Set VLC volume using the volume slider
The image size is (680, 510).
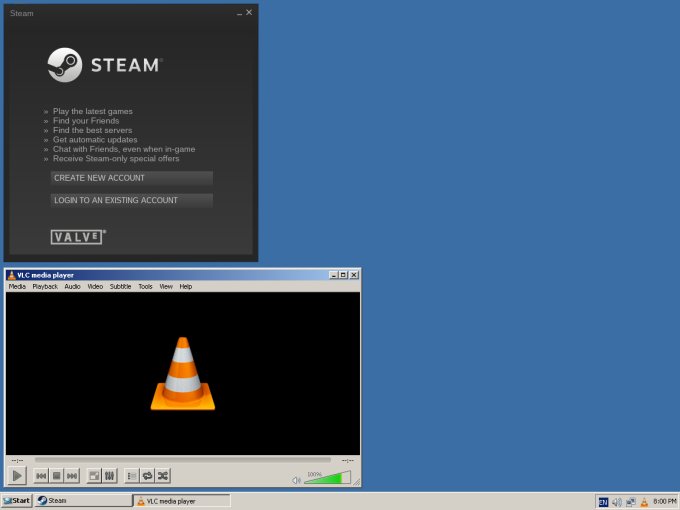point(327,478)
